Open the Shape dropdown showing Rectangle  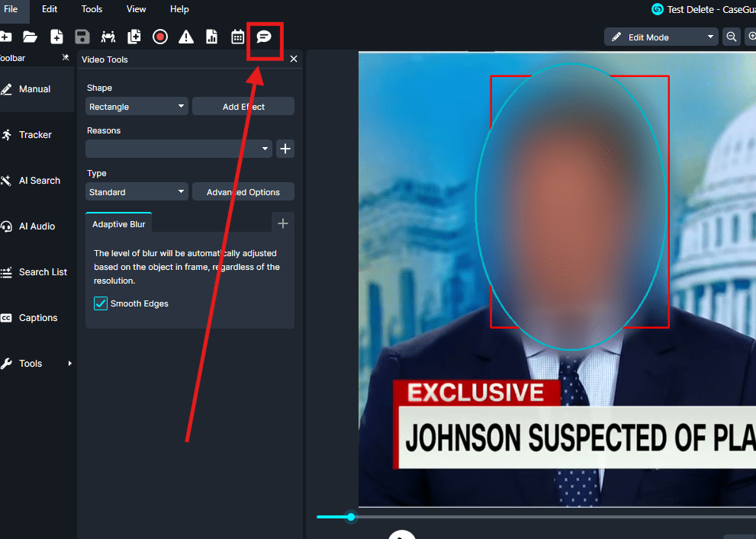point(137,107)
